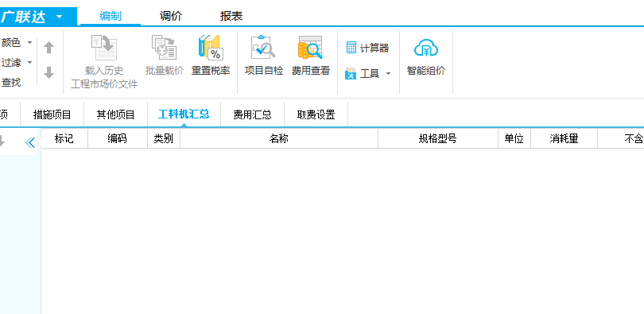644x314 pixels.
Task: Click the 颜色 label in ribbon
Action: click(x=10, y=42)
